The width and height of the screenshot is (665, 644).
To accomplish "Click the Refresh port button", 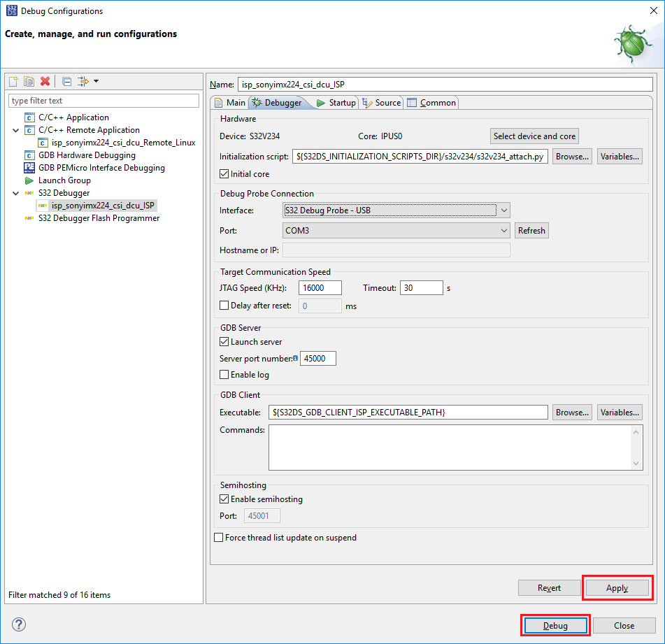I will 531,231.
